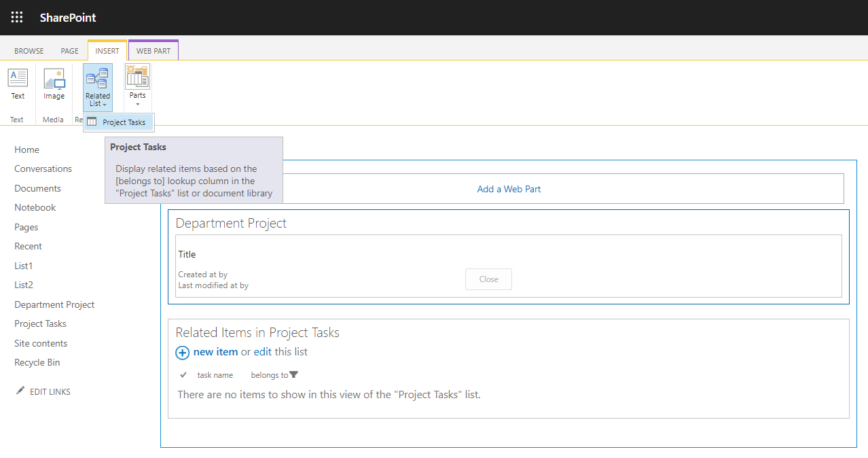Click the belongs to column filter icon
This screenshot has width=868, height=458.
[x=293, y=374]
